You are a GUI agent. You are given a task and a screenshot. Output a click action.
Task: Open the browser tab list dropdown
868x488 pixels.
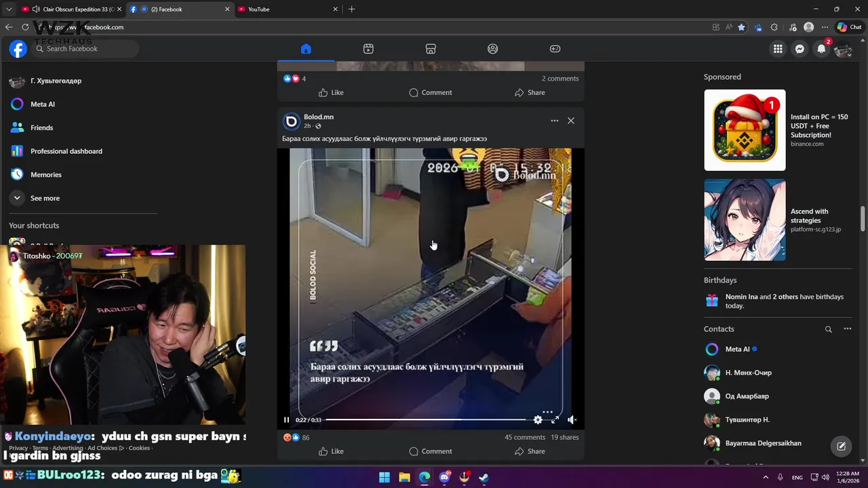click(9, 9)
